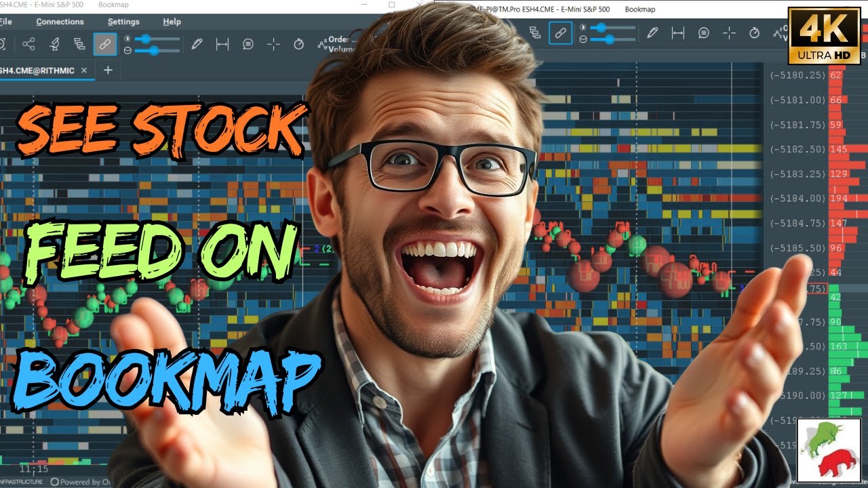Click the speech bubble notes icon in right window
Image resolution: width=868 pixels, height=488 pixels.
tap(704, 33)
